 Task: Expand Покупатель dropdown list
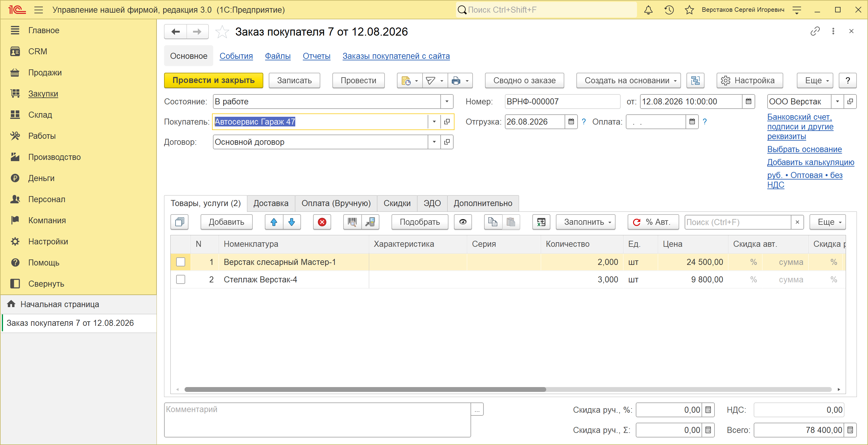click(x=434, y=122)
